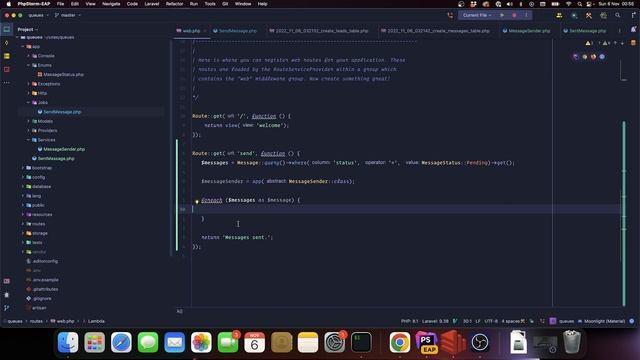Click the Run button in the toolbar
The width and height of the screenshot is (640, 360).
point(502,15)
